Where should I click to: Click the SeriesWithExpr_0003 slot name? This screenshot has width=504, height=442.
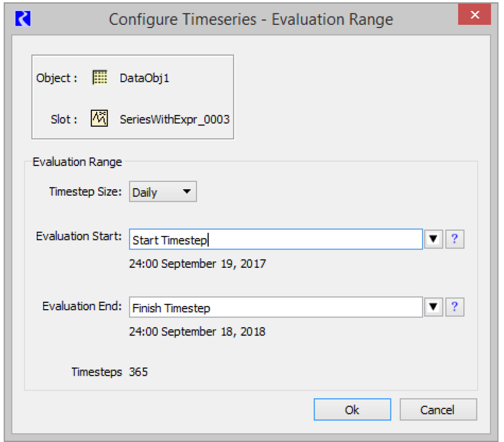click(175, 120)
